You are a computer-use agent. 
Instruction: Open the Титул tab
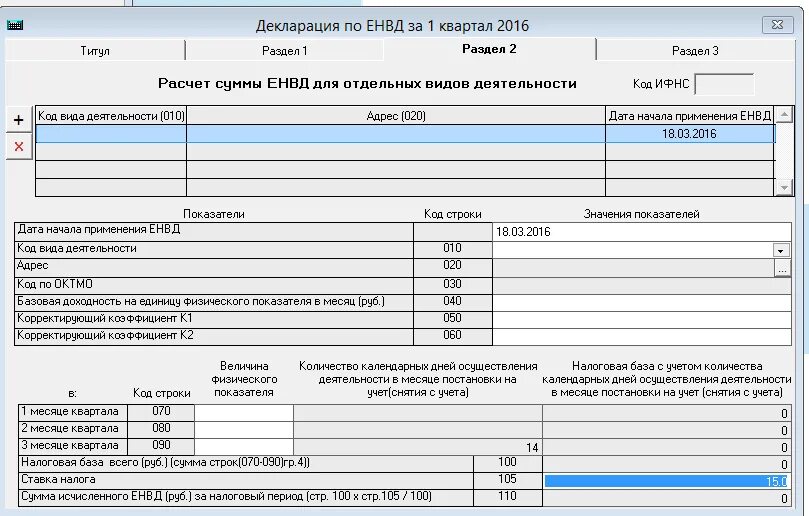click(x=95, y=51)
